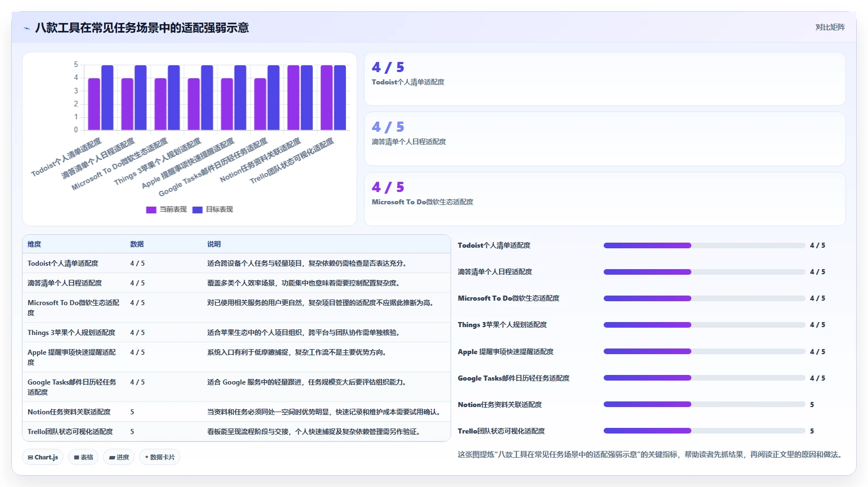Click the Notion任务资料关联适配度 progress bar

704,405
